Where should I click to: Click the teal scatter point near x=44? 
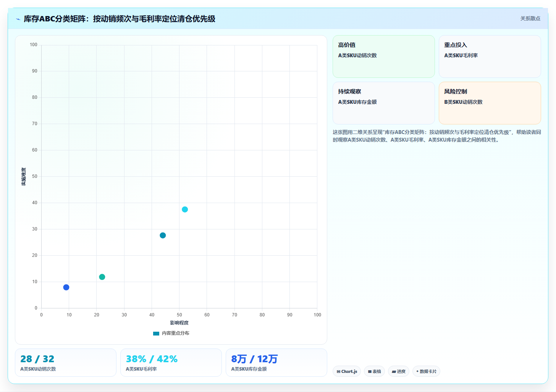(x=163, y=236)
